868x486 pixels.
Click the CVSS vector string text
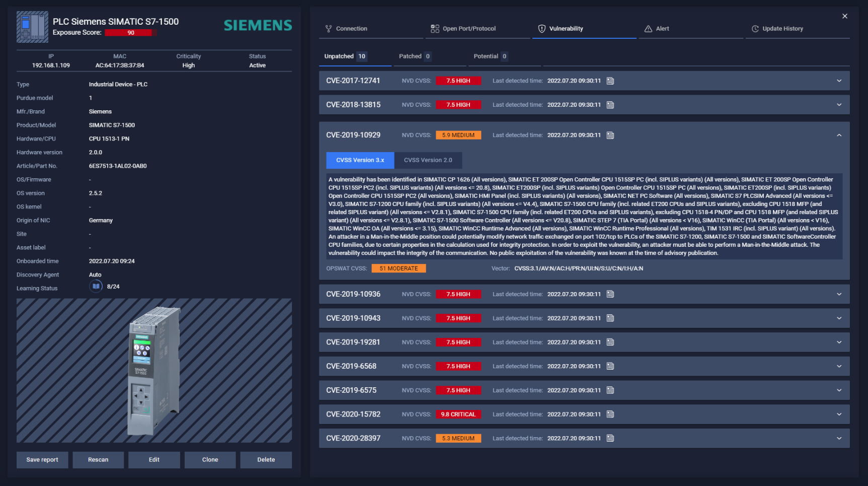coord(579,268)
